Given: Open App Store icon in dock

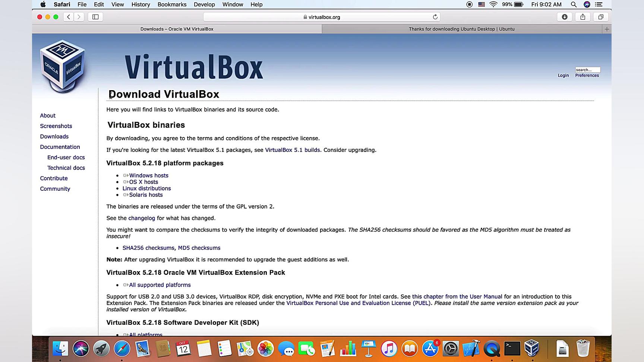Looking at the screenshot, I should 430,349.
